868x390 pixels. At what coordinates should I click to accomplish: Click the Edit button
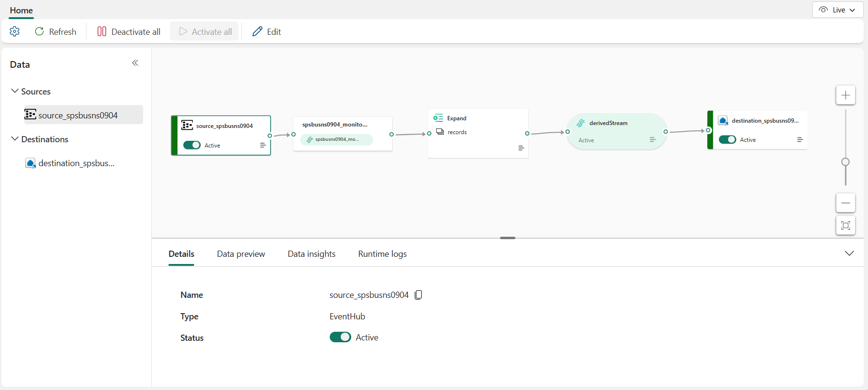coord(267,32)
